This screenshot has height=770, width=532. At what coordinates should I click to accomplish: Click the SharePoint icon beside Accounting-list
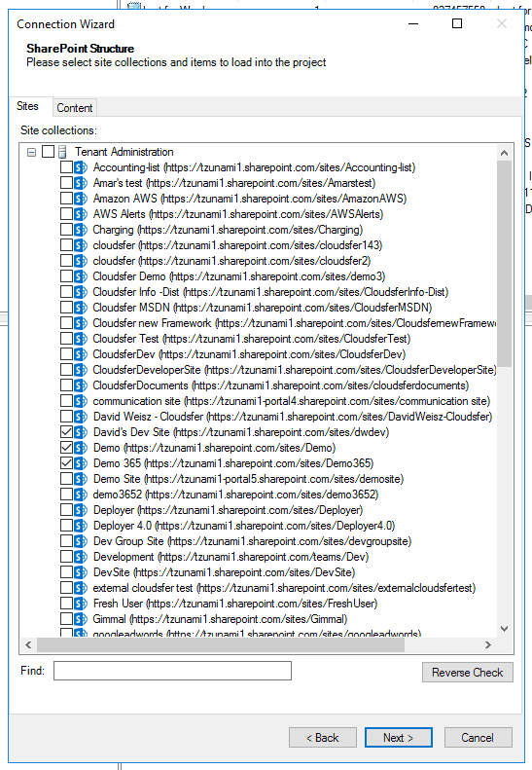click(81, 167)
